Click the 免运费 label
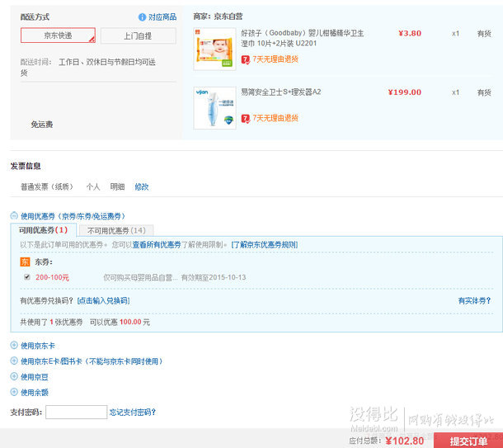This screenshot has width=503, height=448. pyautogui.click(x=42, y=125)
